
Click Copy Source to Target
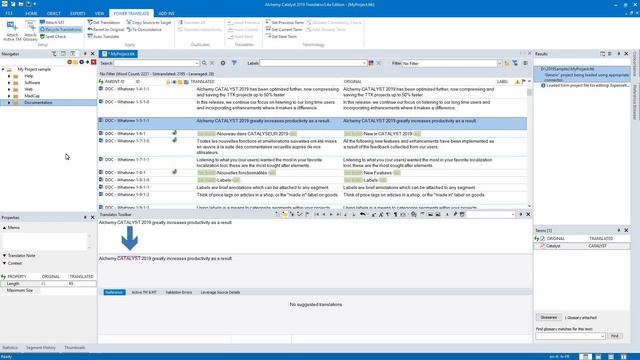click(149, 22)
